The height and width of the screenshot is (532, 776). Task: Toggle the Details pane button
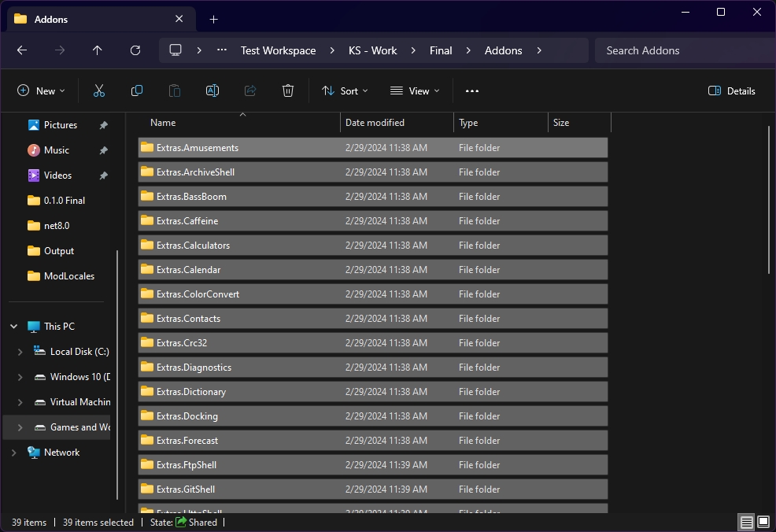point(732,91)
